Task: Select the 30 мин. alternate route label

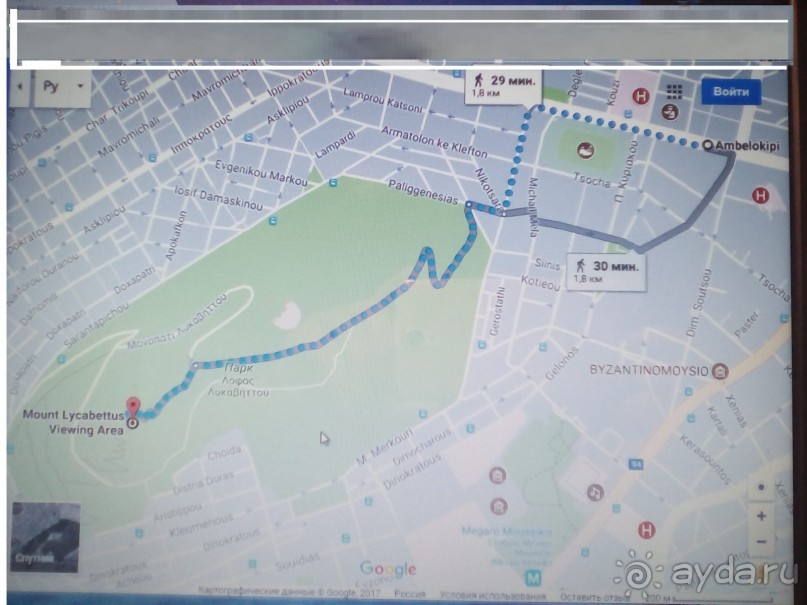Action: [x=606, y=271]
